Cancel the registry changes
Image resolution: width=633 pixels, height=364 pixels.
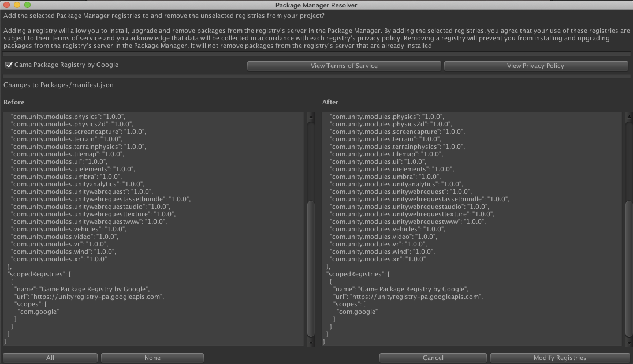pos(433,358)
